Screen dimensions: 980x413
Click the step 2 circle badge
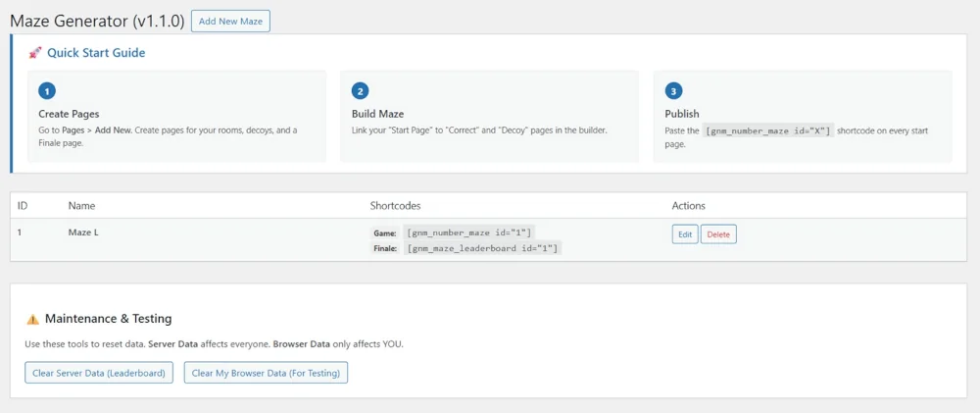(360, 91)
